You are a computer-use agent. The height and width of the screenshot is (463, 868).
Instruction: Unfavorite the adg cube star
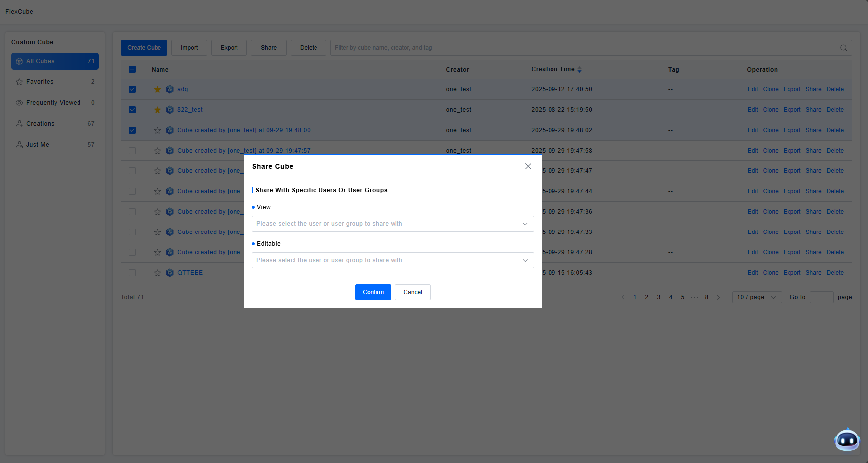(x=158, y=89)
